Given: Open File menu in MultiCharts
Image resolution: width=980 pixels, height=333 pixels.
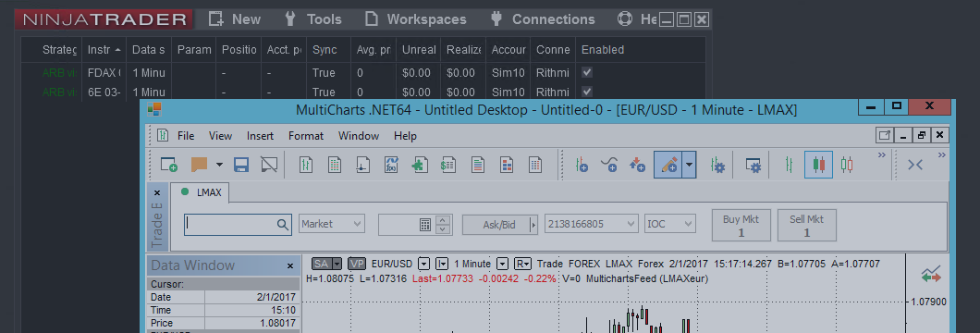Looking at the screenshot, I should (186, 136).
